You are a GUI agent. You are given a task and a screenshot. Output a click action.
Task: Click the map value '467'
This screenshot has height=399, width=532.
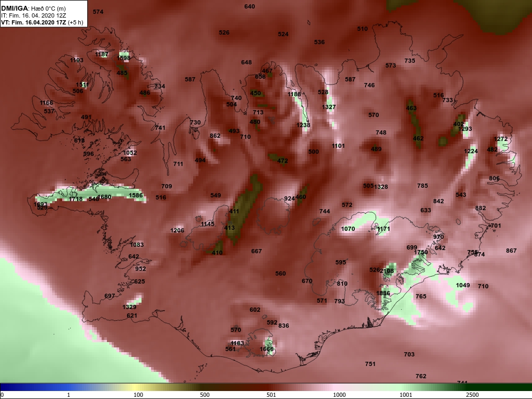pos(267,71)
